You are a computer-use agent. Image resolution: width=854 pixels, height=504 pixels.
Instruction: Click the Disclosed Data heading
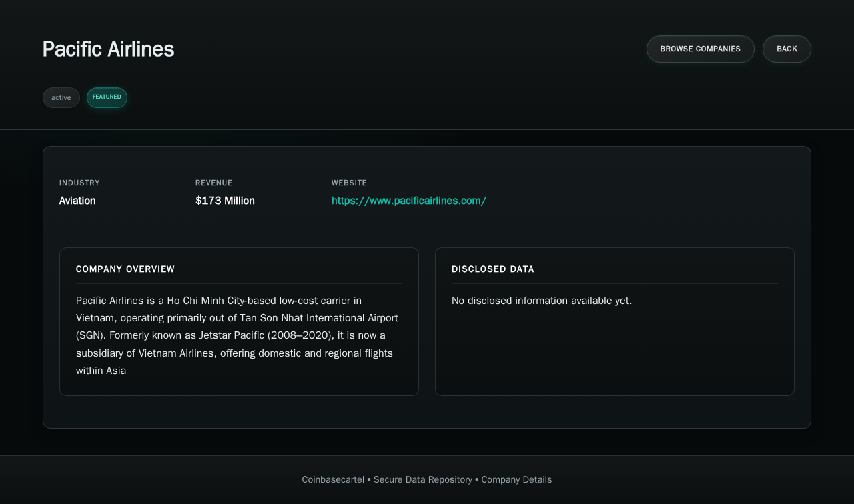[x=492, y=269]
